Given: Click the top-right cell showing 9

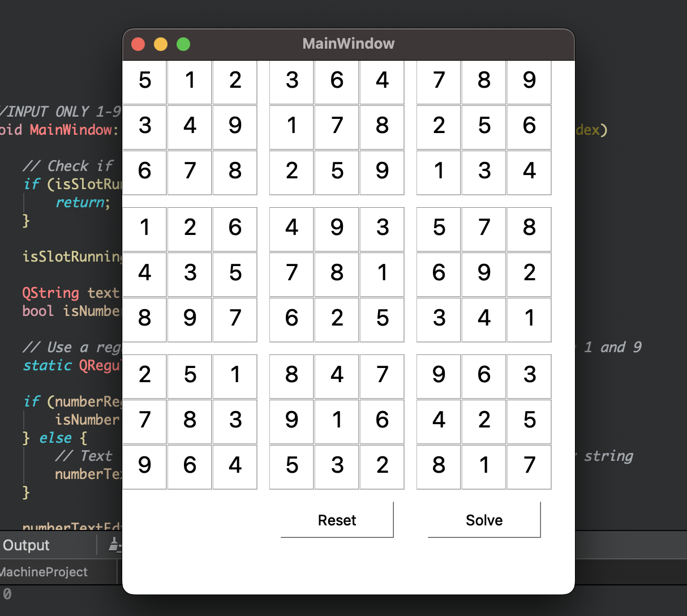Looking at the screenshot, I should tap(529, 82).
